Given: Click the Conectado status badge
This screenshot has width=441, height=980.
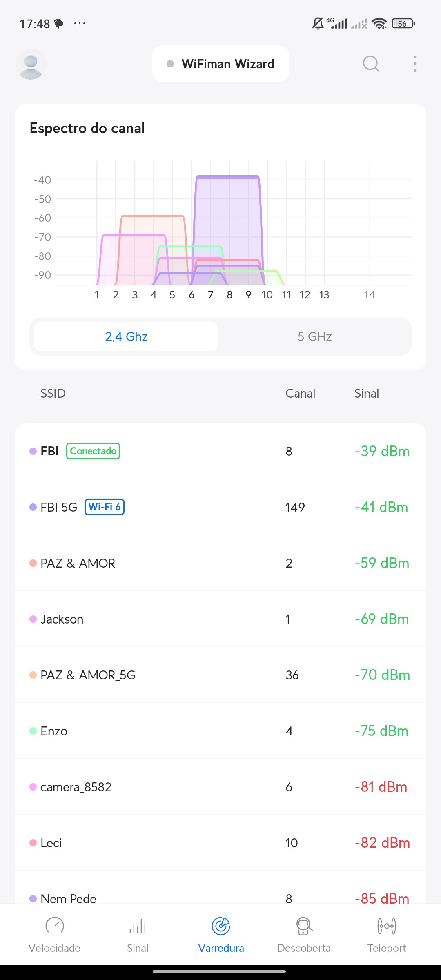Looking at the screenshot, I should [x=93, y=451].
